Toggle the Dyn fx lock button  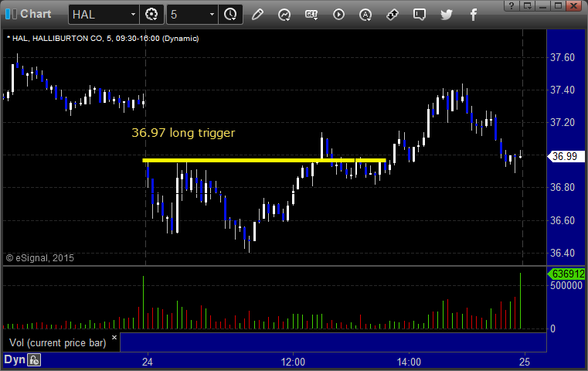tap(34, 360)
